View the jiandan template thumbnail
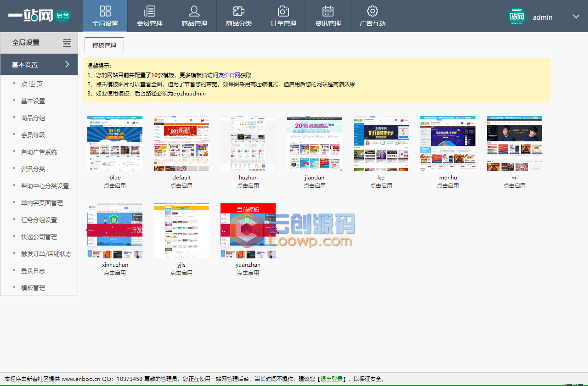588x386 pixels. tap(315, 144)
